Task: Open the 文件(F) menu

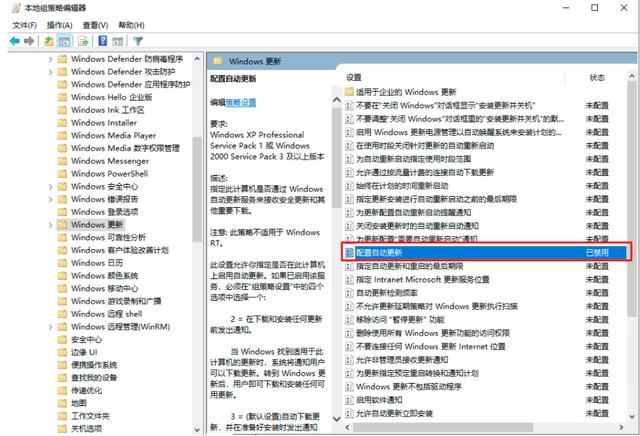Action: pyautogui.click(x=24, y=25)
